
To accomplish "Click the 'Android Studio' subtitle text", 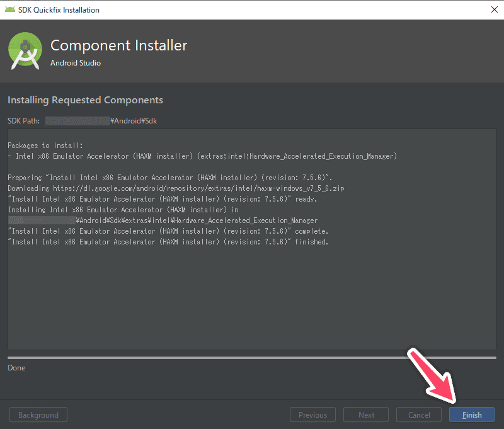I will click(76, 63).
